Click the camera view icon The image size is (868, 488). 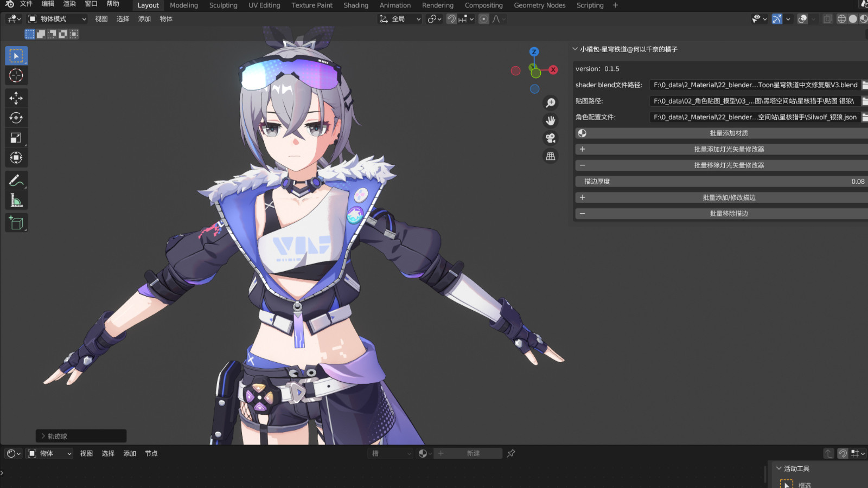(551, 138)
